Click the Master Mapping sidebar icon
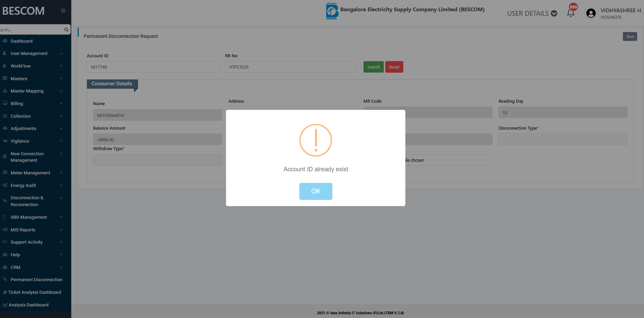644x318 pixels. 5,91
